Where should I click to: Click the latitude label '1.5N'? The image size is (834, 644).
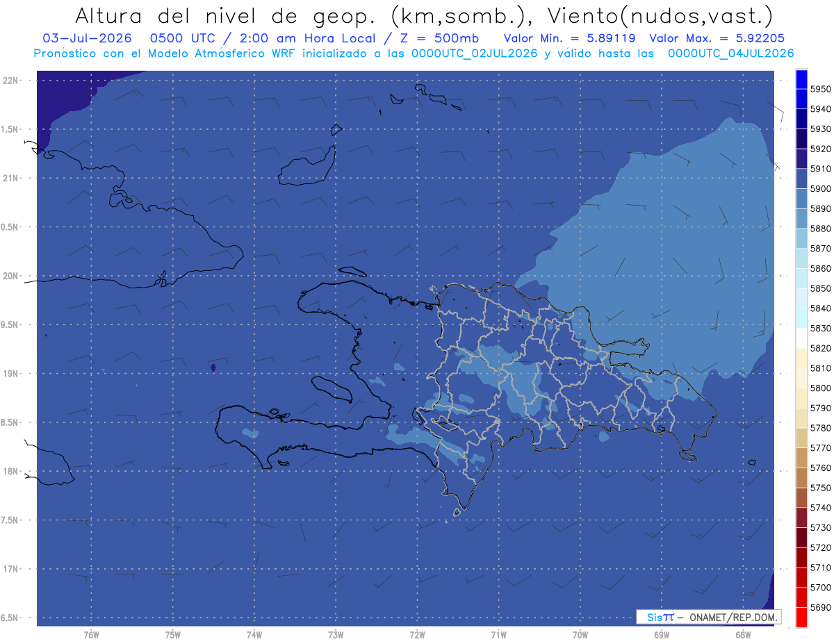[10, 129]
